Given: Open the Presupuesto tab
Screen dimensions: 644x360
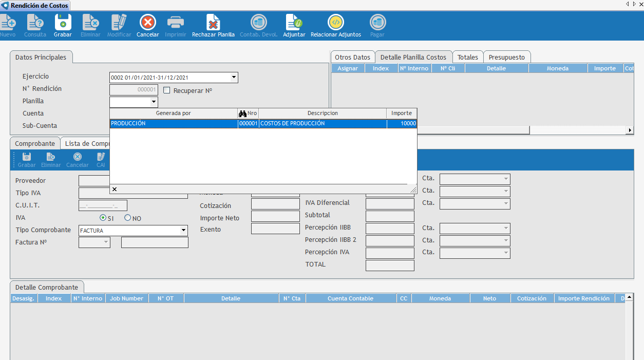Looking at the screenshot, I should click(x=506, y=57).
